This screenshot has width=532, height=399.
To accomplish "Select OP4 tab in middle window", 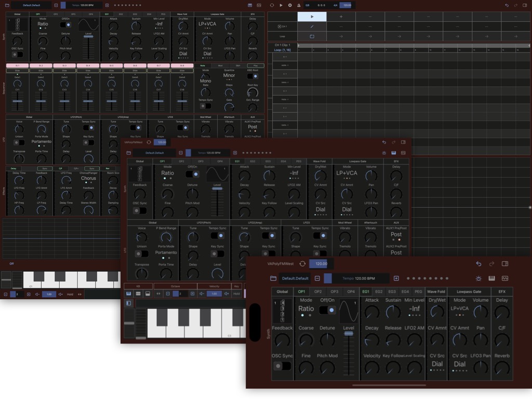I will coord(220,161).
